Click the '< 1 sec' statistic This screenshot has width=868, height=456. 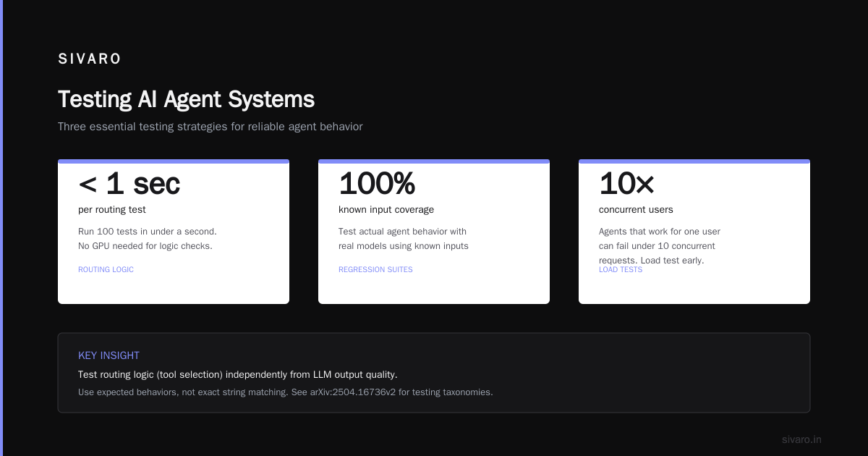pyautogui.click(x=129, y=184)
